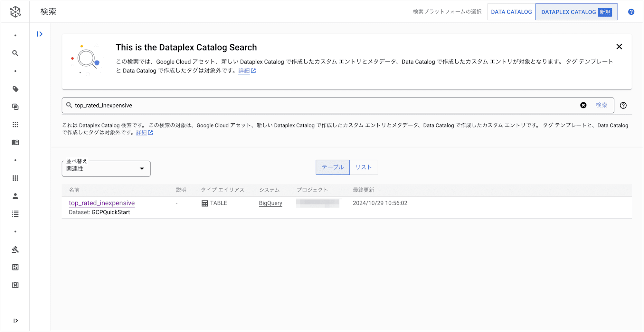This screenshot has width=644, height=332.
Task: Open the 詳細 link in the banner
Action: pos(247,71)
